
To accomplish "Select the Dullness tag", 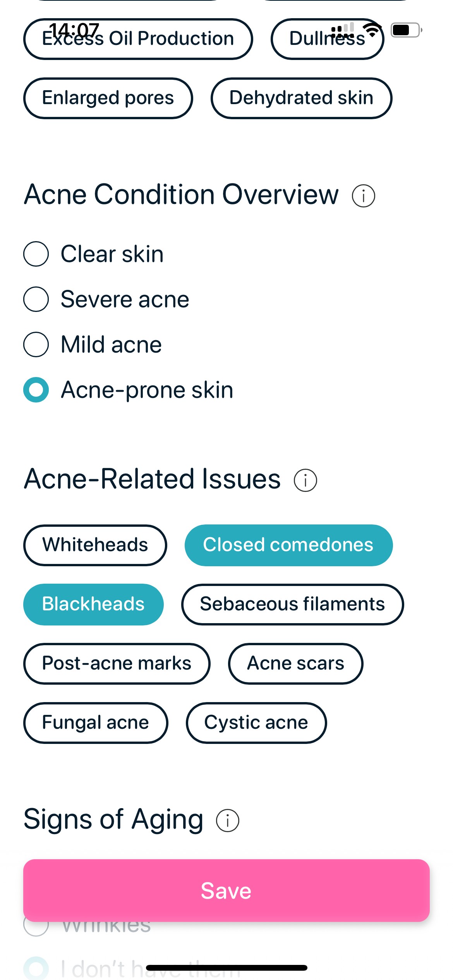I will [327, 39].
